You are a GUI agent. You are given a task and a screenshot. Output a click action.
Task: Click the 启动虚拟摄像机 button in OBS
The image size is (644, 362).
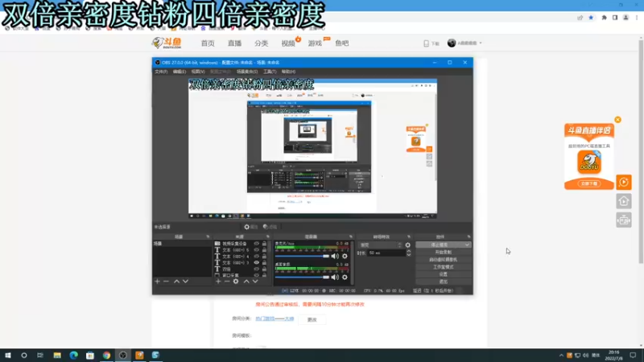444,260
